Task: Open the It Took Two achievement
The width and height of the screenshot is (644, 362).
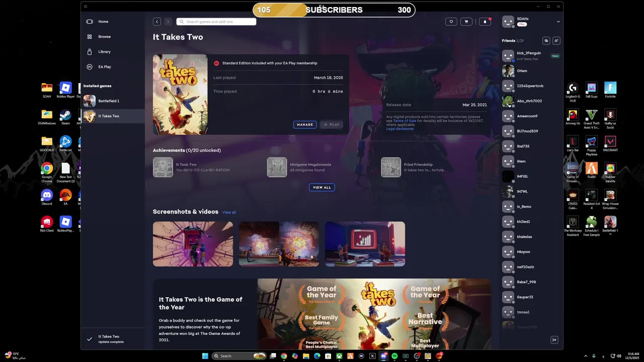Action: 191,167
